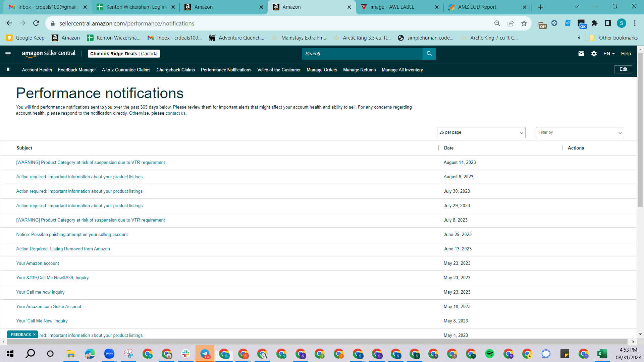Open the August 14 VTR warning notification
This screenshot has width=644, height=362.
coord(91,163)
